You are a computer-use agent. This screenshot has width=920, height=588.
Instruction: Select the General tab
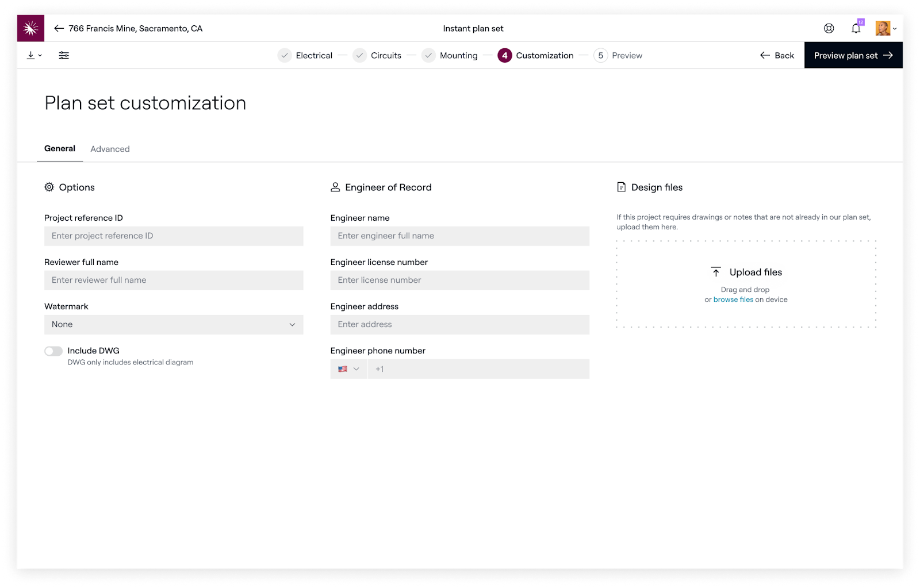click(60, 148)
